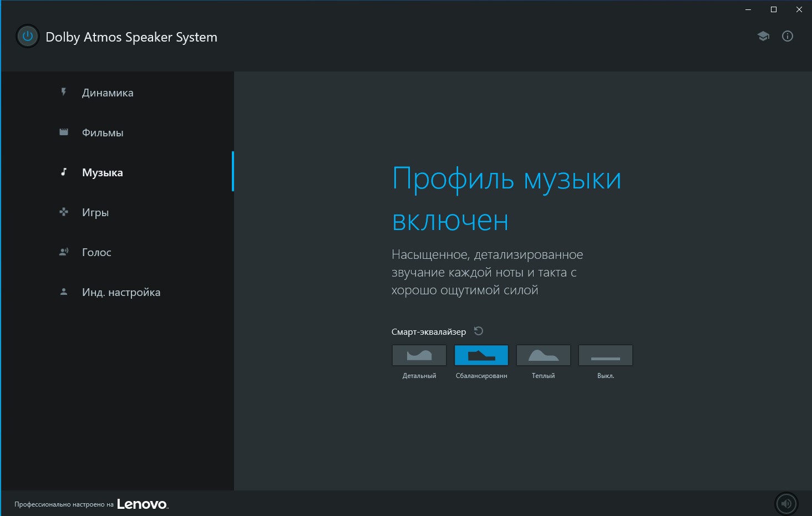The image size is (812, 516).
Task: Close the Dolby Atmos window
Action: (x=799, y=9)
